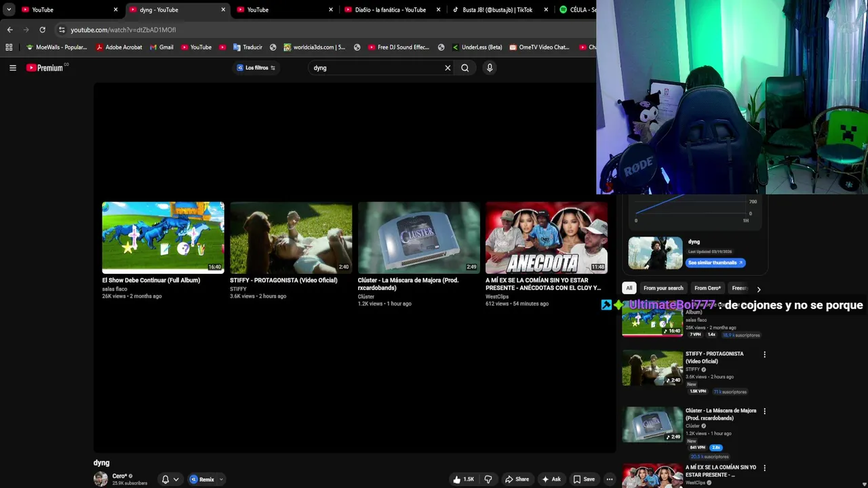Open the Los filtros dropdown
This screenshot has height=488, width=868.
[x=256, y=68]
